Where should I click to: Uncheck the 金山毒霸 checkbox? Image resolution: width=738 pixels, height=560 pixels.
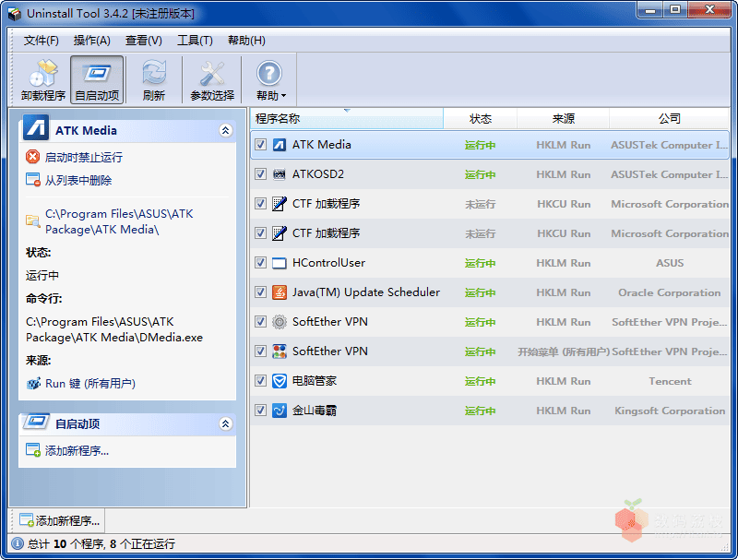point(260,411)
